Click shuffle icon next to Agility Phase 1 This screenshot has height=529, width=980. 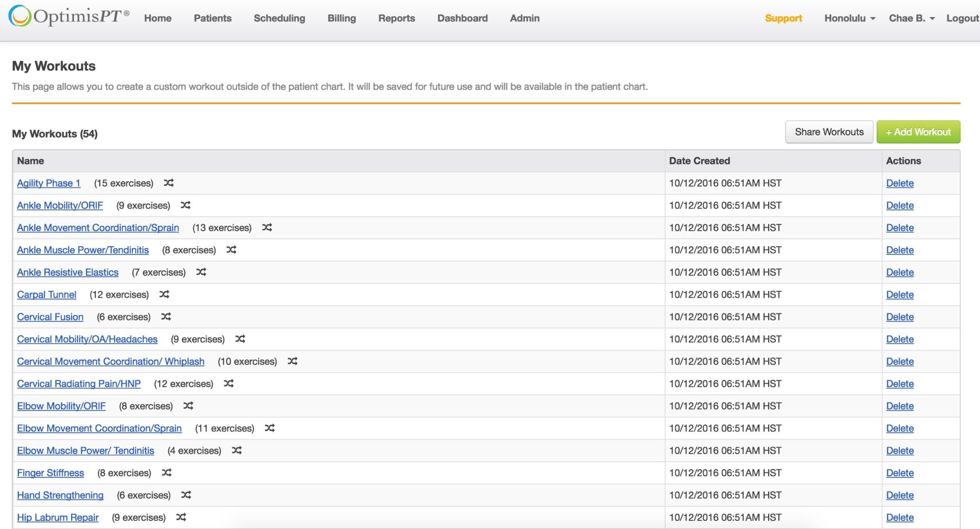click(x=169, y=183)
